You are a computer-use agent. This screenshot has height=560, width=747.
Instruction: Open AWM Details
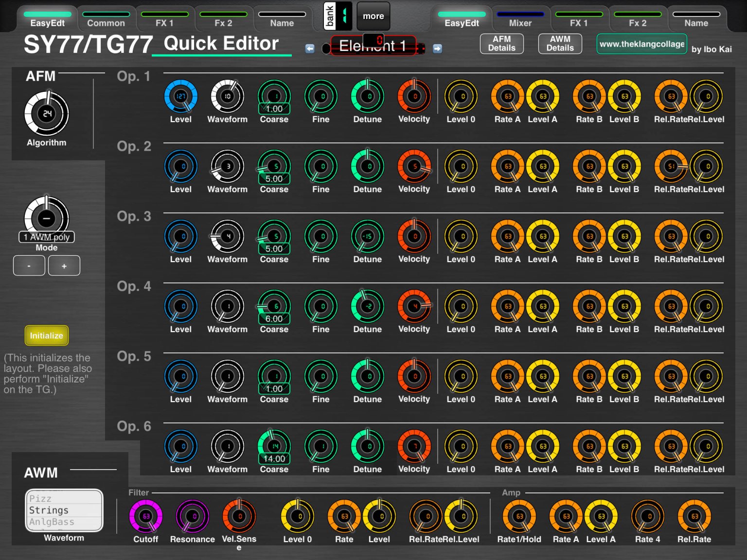coord(560,44)
